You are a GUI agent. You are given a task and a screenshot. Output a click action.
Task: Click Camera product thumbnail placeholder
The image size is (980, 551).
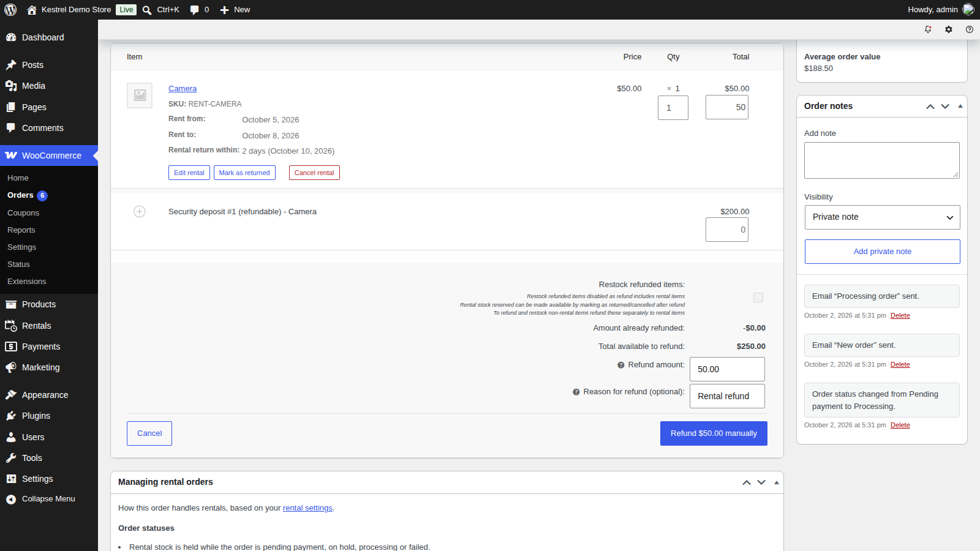[x=140, y=96]
